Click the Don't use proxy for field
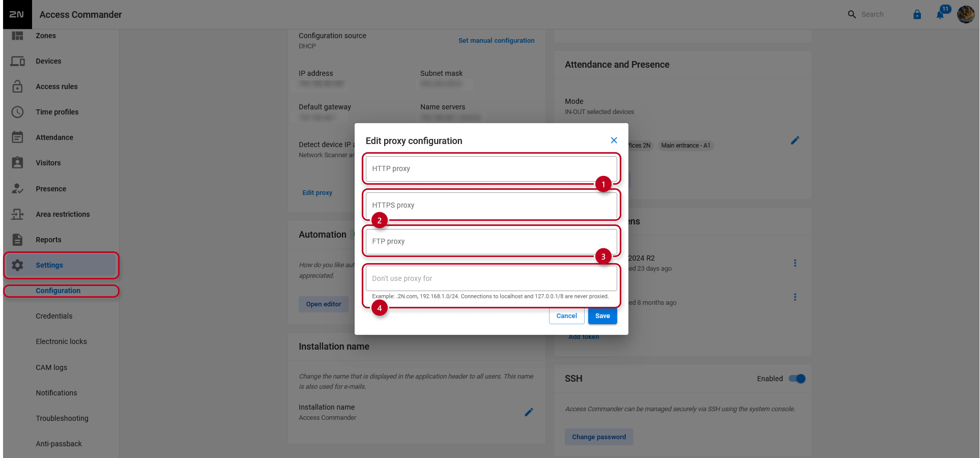This screenshot has width=980, height=458. pyautogui.click(x=491, y=278)
